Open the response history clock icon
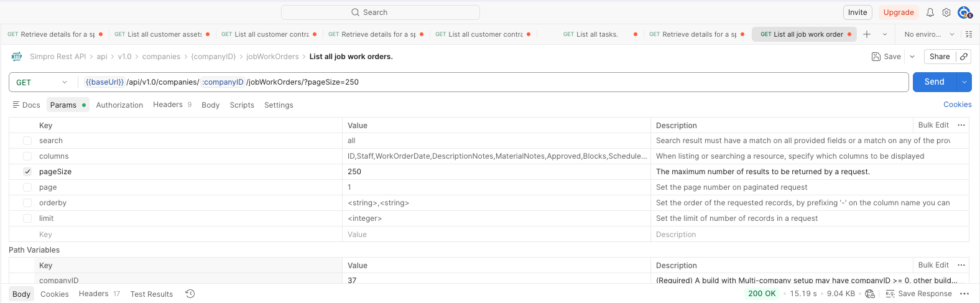This screenshot has width=980, height=303. pos(190,294)
